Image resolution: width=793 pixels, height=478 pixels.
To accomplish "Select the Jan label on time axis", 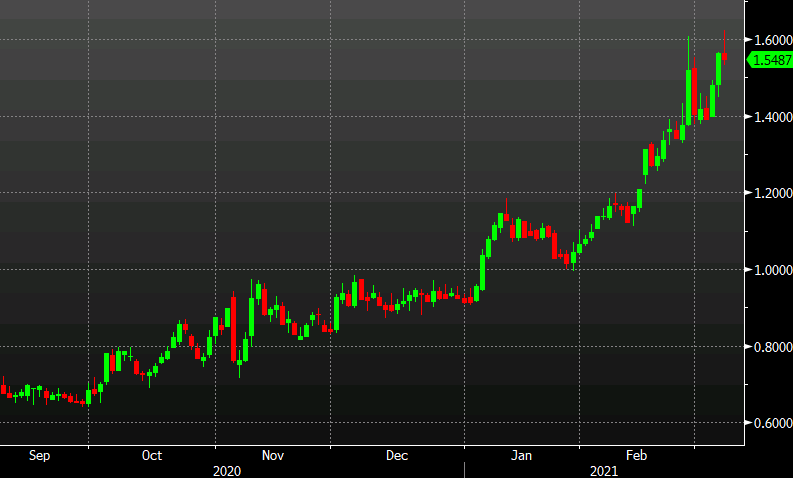I will coord(521,455).
